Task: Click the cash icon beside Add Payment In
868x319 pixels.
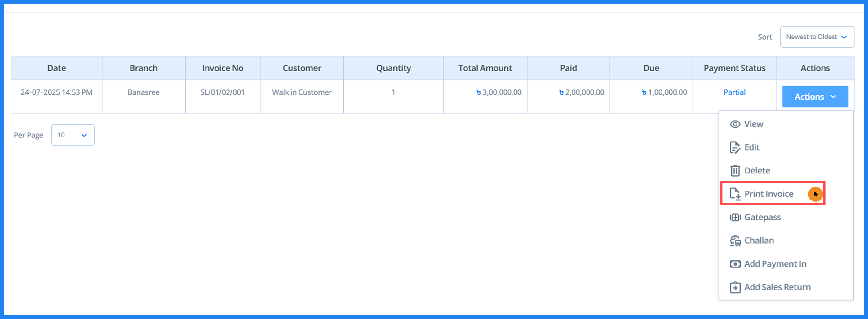Action: point(735,264)
